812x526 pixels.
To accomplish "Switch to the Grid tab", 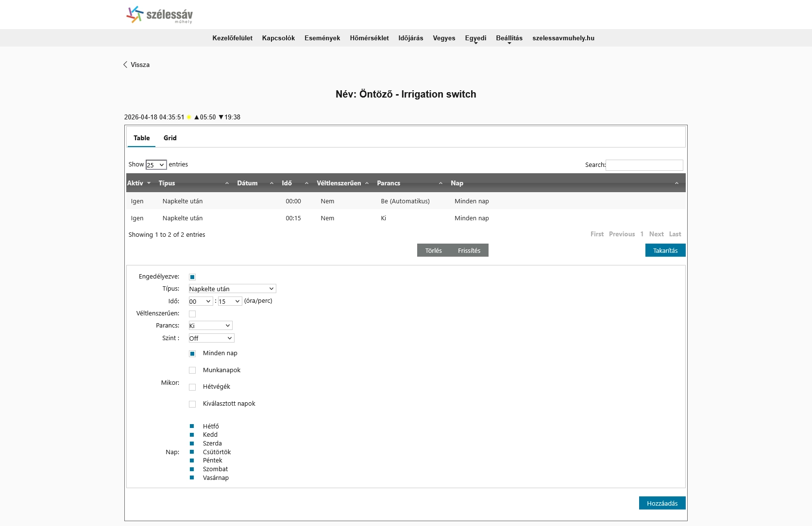I will tap(170, 138).
